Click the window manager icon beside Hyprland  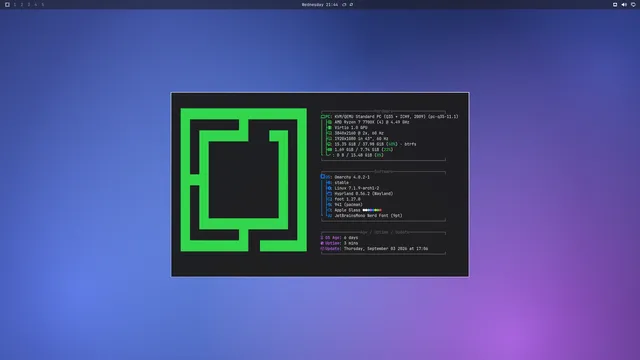pos(330,194)
